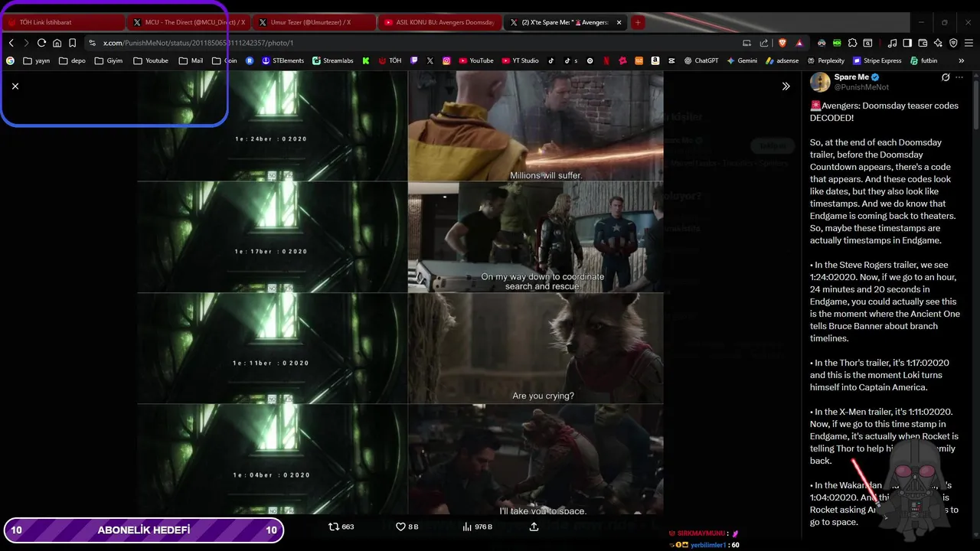Open the browser extensions puzzle icon

(x=852, y=43)
